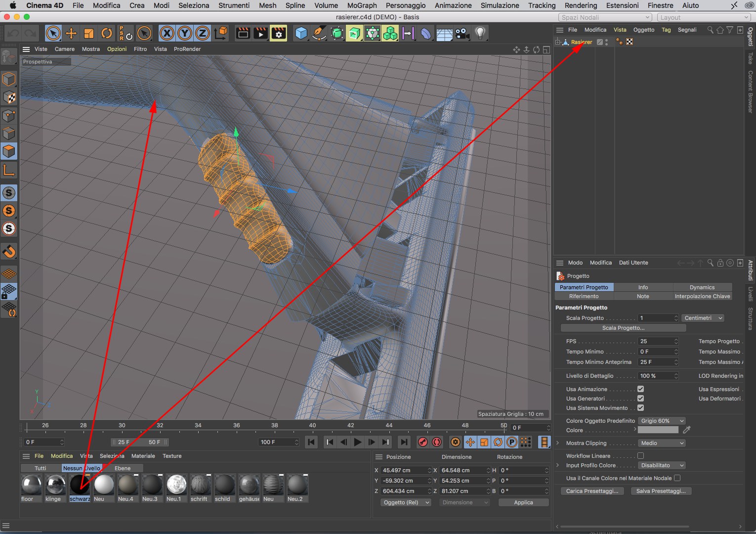The height and width of the screenshot is (534, 756).
Task: Activate the live selection arrow tool
Action: 53,34
